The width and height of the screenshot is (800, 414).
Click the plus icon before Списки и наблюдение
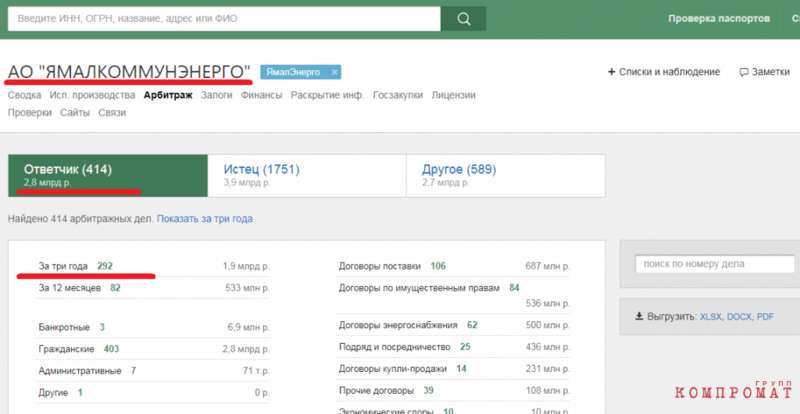point(611,72)
